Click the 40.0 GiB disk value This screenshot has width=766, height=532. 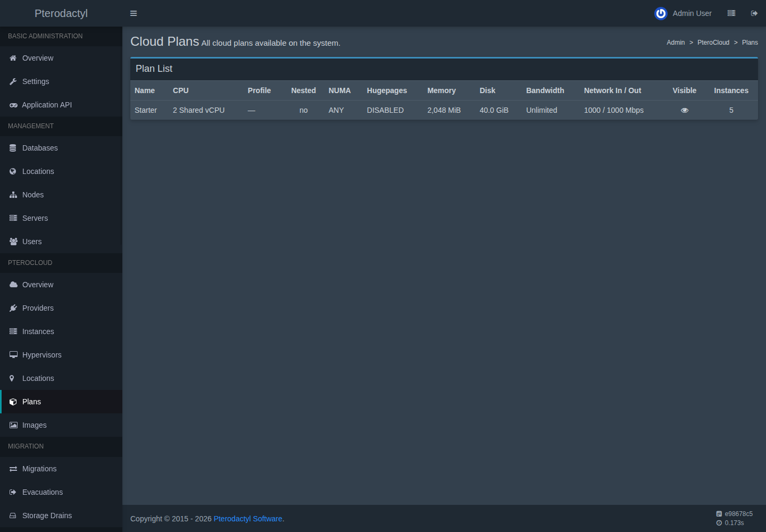494,110
